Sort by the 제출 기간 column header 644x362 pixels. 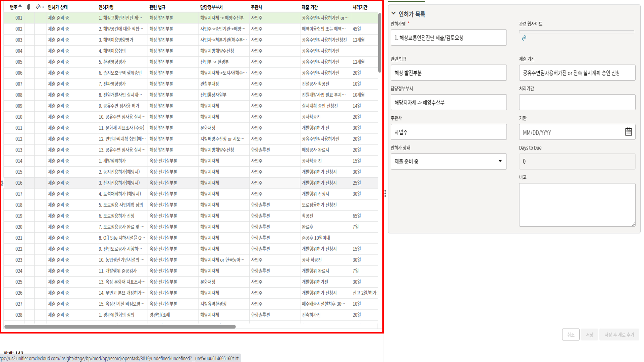[309, 7]
